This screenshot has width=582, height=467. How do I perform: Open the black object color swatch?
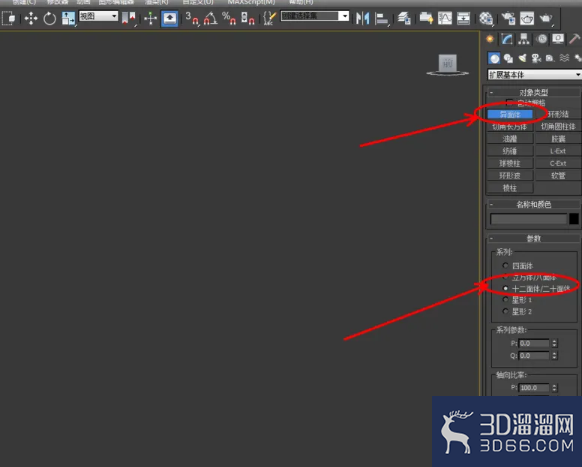pos(574,219)
